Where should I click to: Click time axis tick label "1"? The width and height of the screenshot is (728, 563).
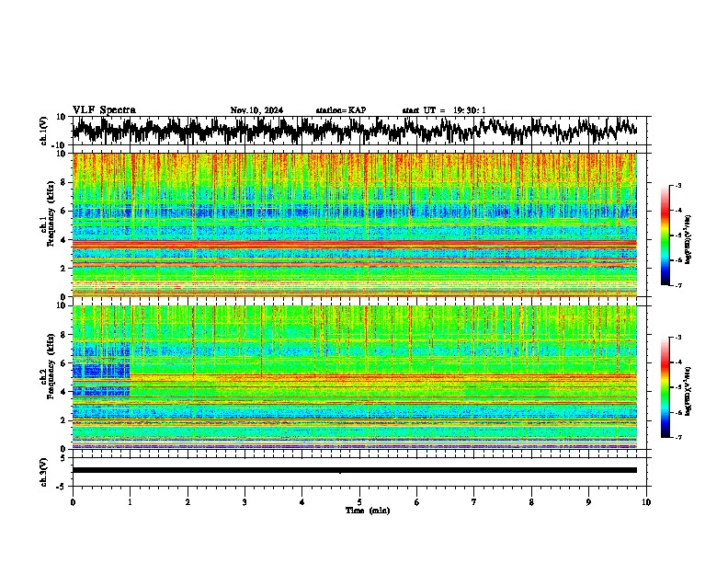coord(130,502)
